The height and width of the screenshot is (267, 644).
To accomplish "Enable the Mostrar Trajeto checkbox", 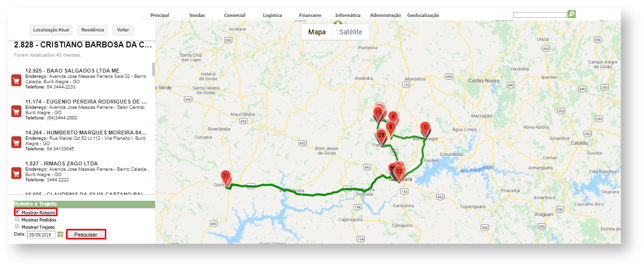I will tap(17, 226).
